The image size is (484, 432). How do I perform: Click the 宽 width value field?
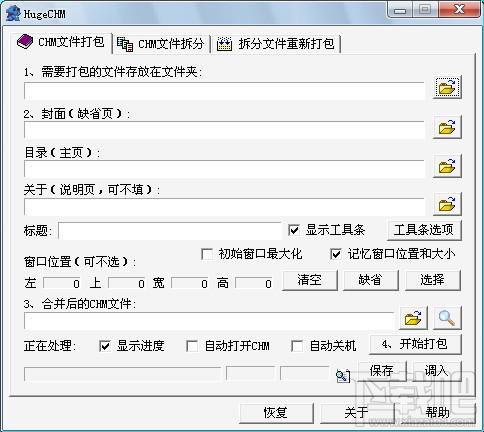pos(190,283)
